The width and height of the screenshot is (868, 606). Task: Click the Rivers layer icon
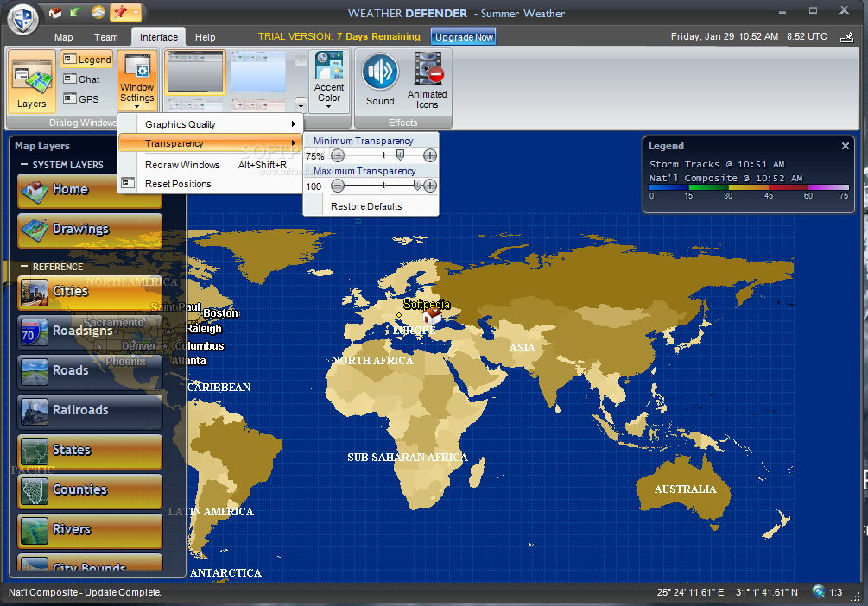pyautogui.click(x=35, y=531)
